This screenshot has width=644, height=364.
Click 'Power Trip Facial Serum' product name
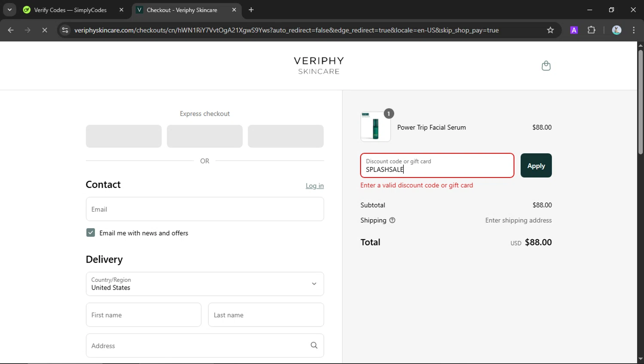[431, 127]
